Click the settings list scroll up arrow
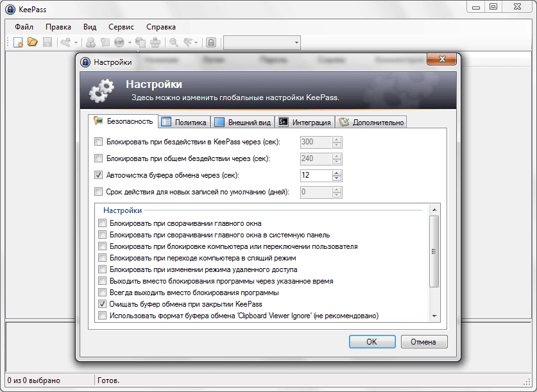The width and height of the screenshot is (537, 392). coord(434,210)
